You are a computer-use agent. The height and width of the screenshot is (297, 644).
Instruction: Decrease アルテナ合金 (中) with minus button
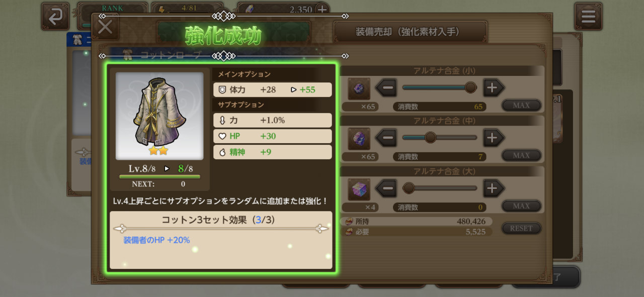click(386, 138)
